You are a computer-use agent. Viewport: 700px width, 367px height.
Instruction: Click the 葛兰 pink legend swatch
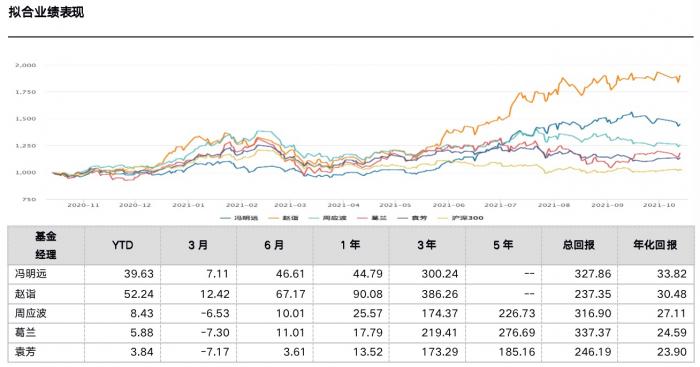click(x=362, y=218)
